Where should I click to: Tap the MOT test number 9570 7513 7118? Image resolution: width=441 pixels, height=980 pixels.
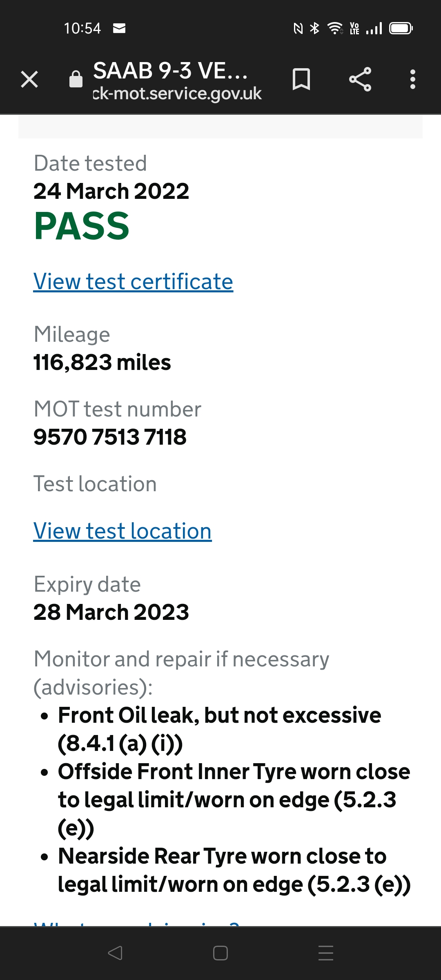(110, 437)
